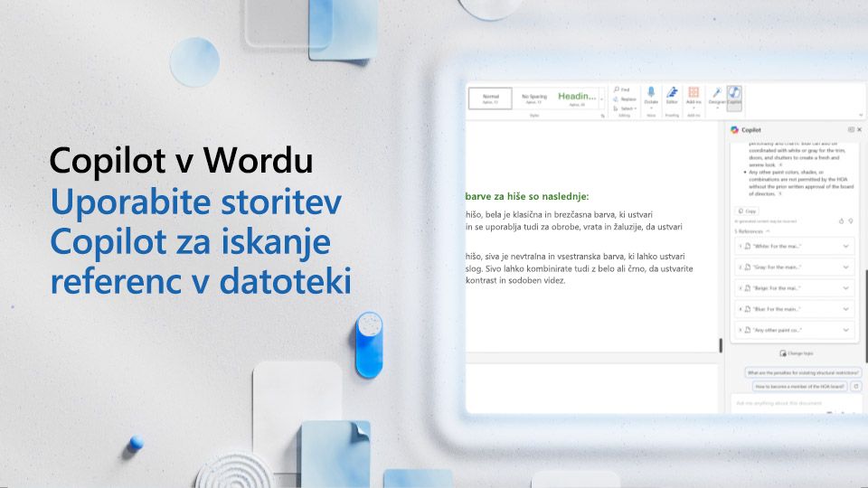Click the Copilot prompt input box
Viewport: 868px width, 488px height.
(x=796, y=403)
